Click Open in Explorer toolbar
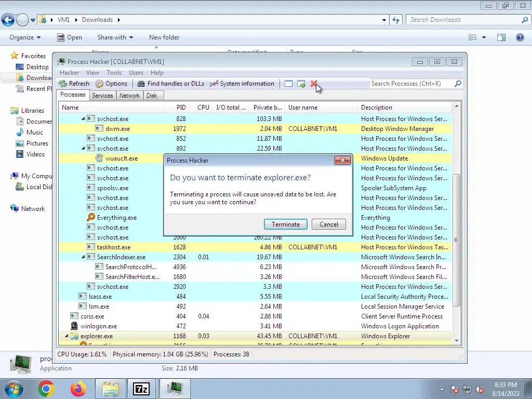Image resolution: width=532 pixels, height=399 pixels. click(x=70, y=37)
